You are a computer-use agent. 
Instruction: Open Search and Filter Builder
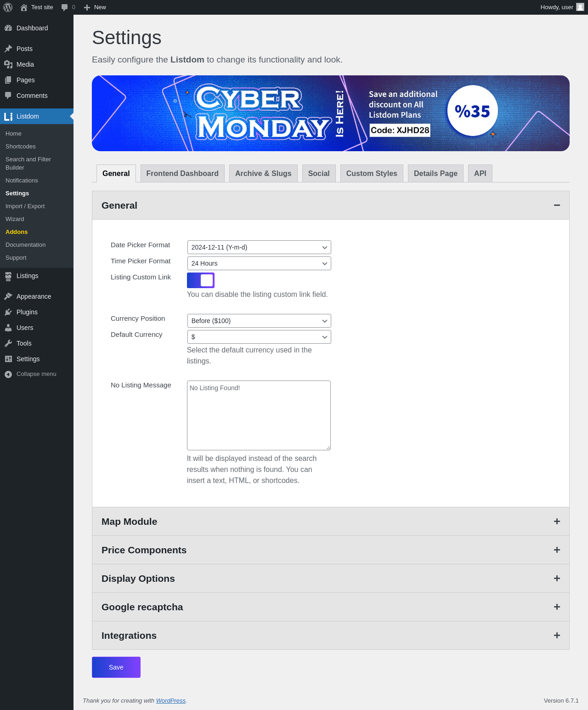click(37, 164)
